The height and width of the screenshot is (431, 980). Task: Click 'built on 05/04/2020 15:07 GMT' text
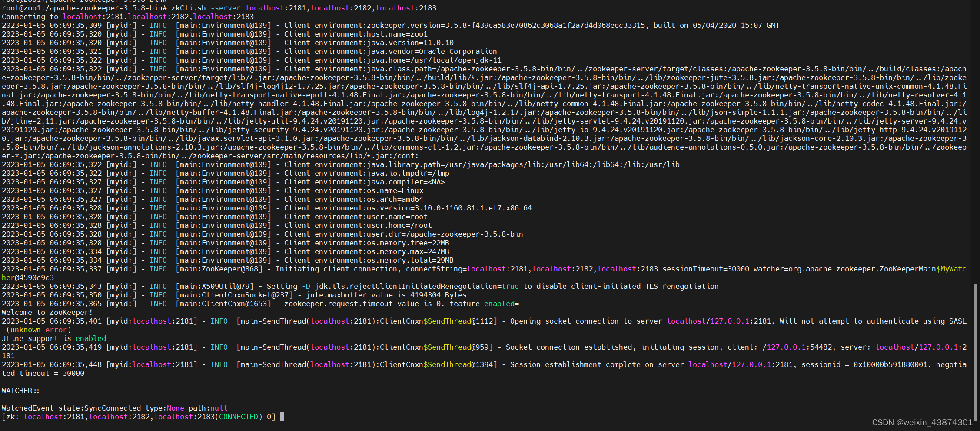click(x=717, y=25)
